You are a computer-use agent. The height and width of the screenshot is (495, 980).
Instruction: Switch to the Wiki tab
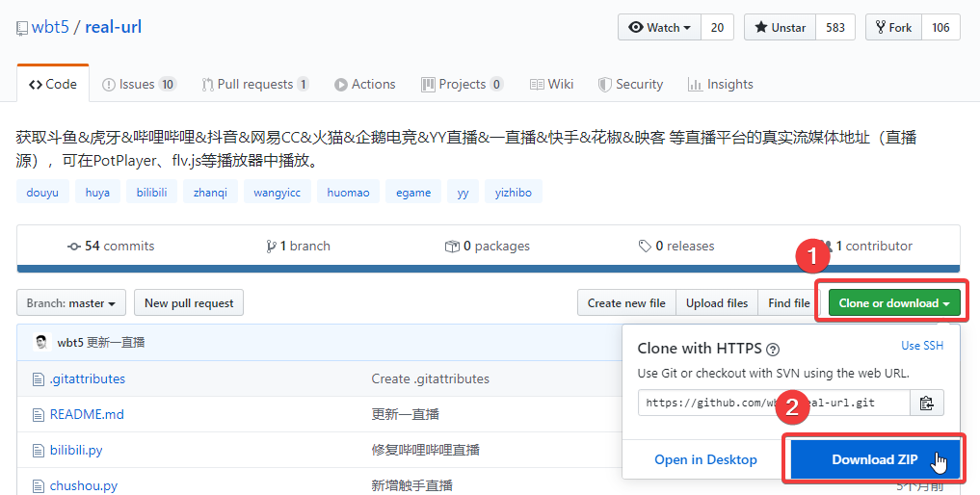coord(552,85)
